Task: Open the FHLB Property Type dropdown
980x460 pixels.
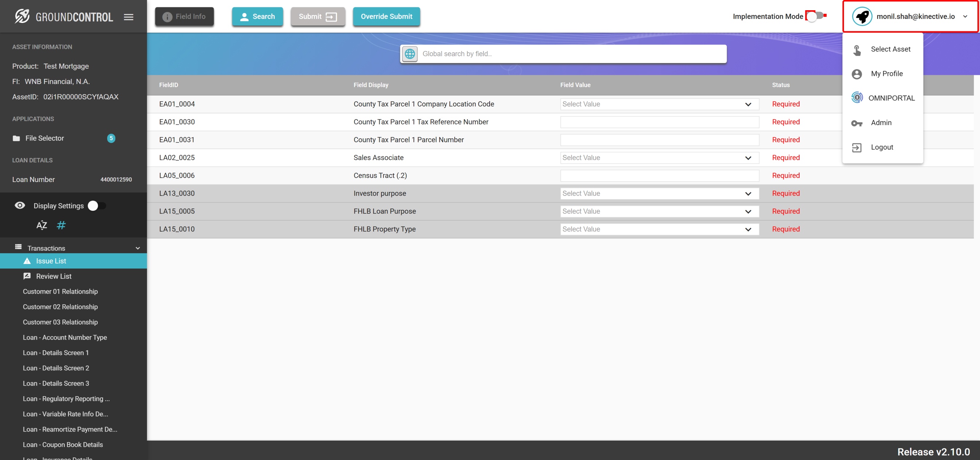Action: coord(659,229)
